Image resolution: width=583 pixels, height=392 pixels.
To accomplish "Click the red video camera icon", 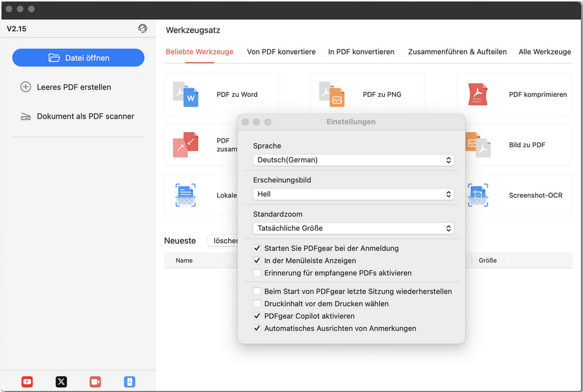I will click(x=95, y=381).
